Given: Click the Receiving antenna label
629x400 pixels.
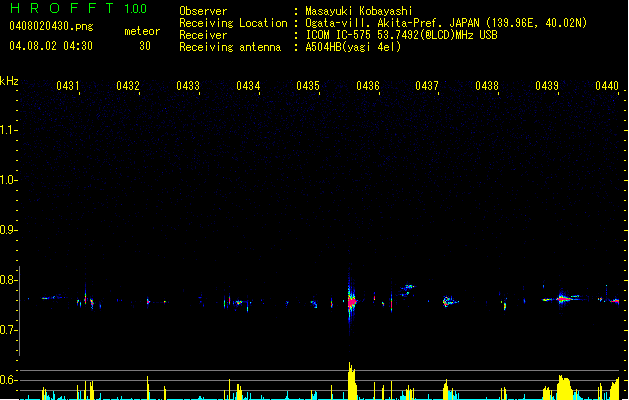Looking at the screenshot, I should pyautogui.click(x=230, y=47).
